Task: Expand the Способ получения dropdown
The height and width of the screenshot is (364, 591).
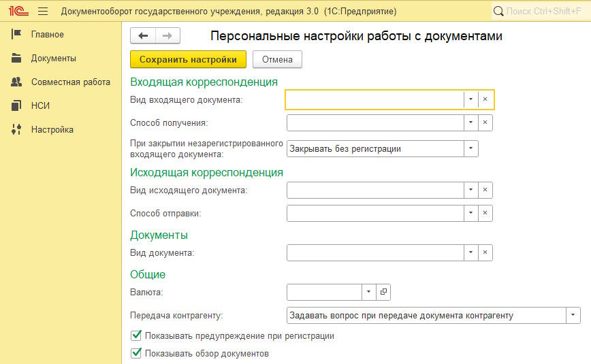Action: coord(470,122)
